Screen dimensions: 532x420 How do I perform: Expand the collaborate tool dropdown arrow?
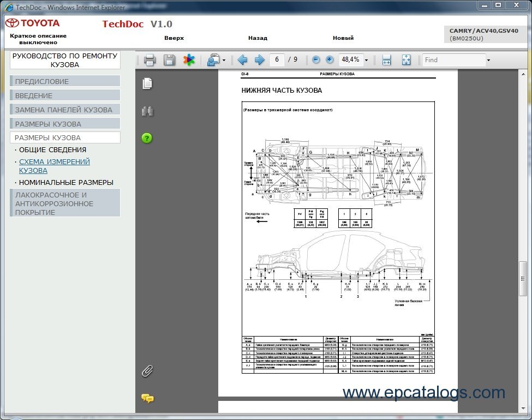tap(224, 61)
